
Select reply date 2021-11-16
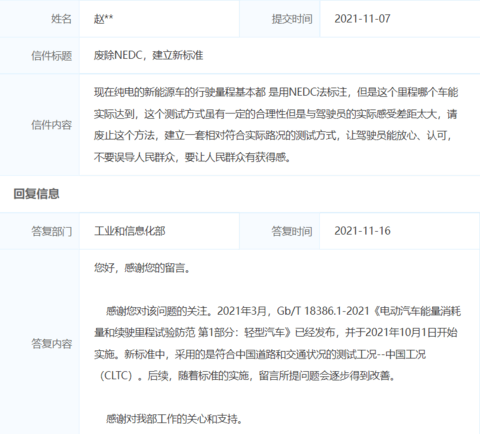pyautogui.click(x=362, y=231)
